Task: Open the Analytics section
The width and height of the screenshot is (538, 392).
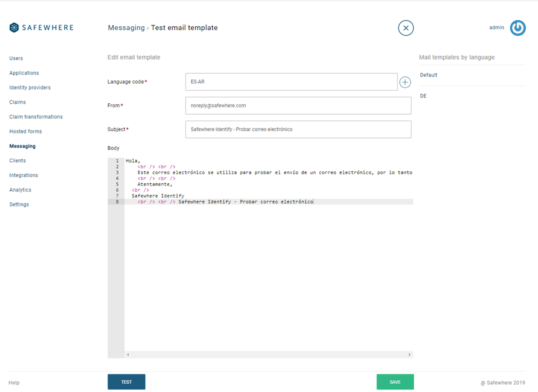Action: click(x=20, y=190)
